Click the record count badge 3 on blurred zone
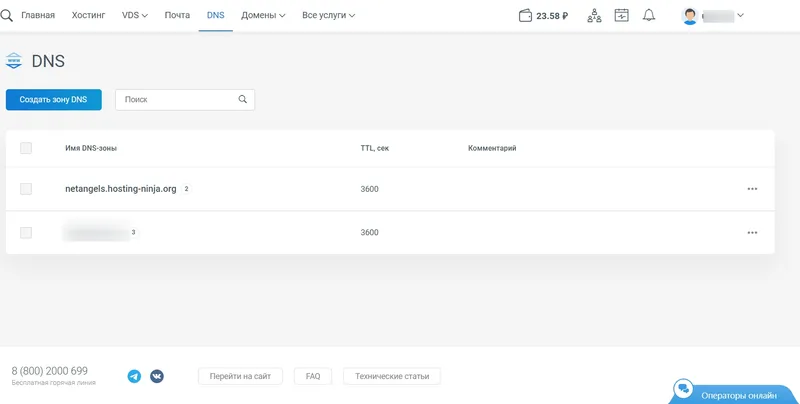 134,233
